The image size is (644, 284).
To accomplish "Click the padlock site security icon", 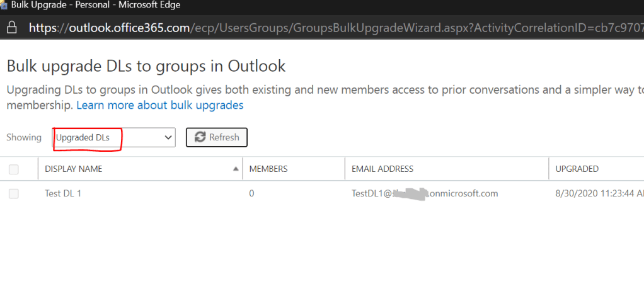I will tap(11, 28).
